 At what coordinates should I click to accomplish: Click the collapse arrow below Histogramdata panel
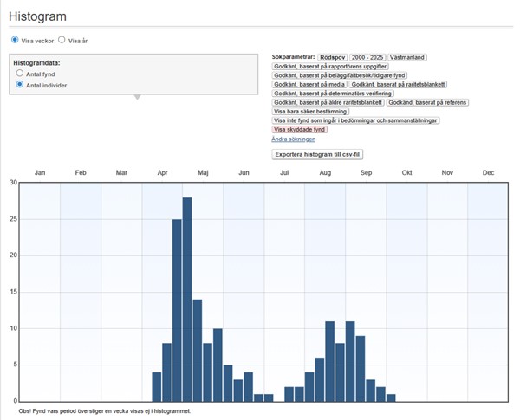(135, 97)
